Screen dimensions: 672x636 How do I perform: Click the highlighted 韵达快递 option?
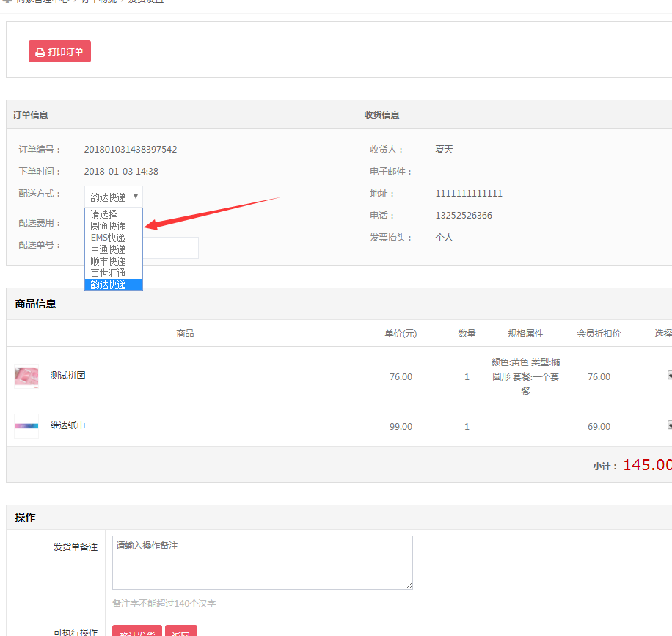coord(108,285)
